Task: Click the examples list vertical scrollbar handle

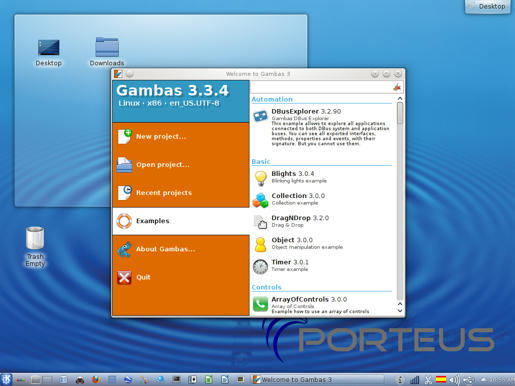Action: tap(400, 113)
